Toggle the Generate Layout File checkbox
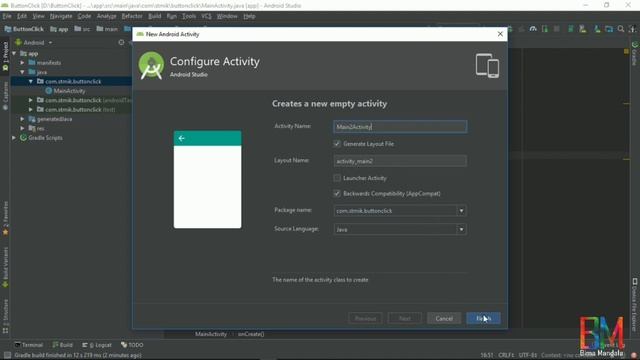 pyautogui.click(x=337, y=144)
